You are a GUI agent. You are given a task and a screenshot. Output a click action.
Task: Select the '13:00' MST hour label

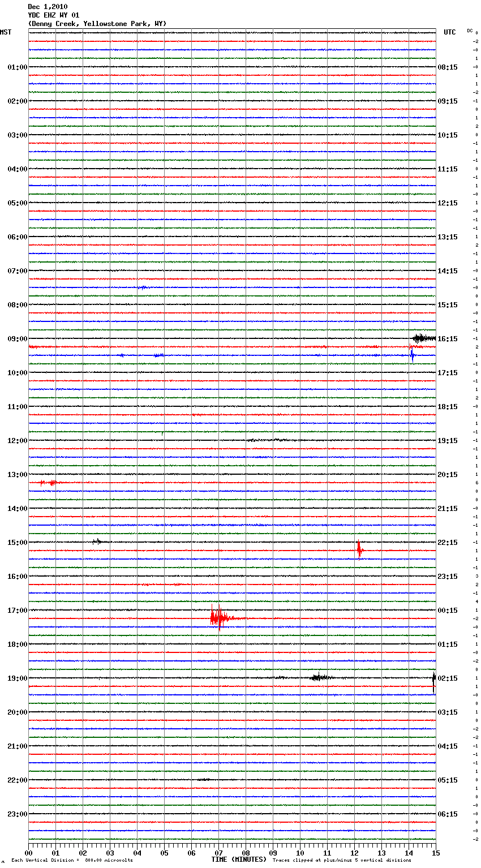point(18,475)
